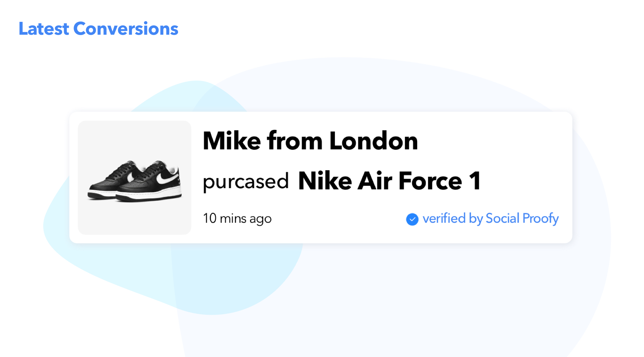The image size is (644, 357).
Task: Click the digit "1" after Air Force
Action: point(475,181)
